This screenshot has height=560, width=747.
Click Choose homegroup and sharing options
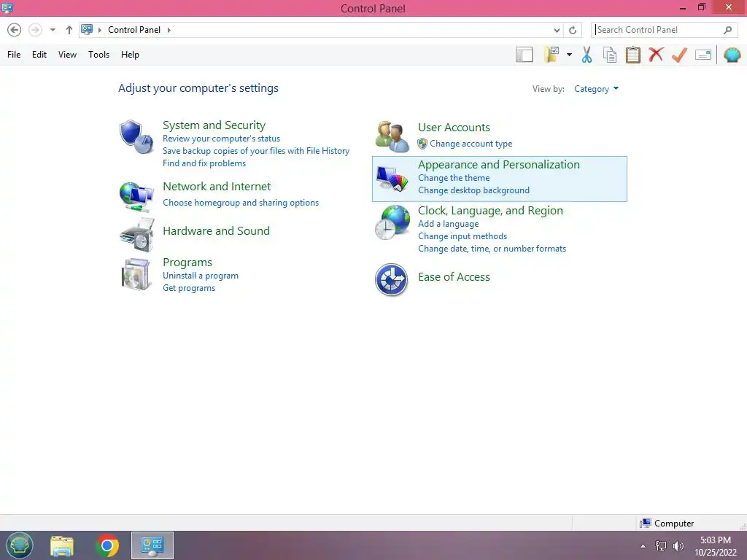(x=241, y=203)
